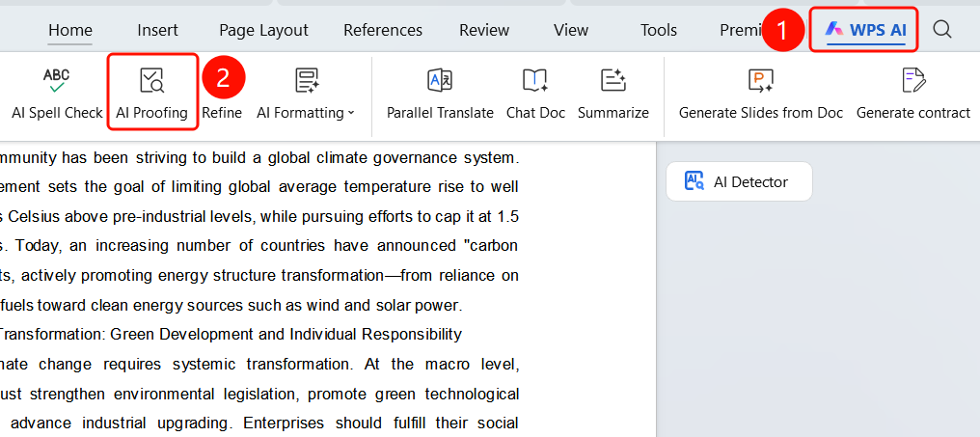The width and height of the screenshot is (980, 437).
Task: Open the View tab
Action: pos(571,30)
